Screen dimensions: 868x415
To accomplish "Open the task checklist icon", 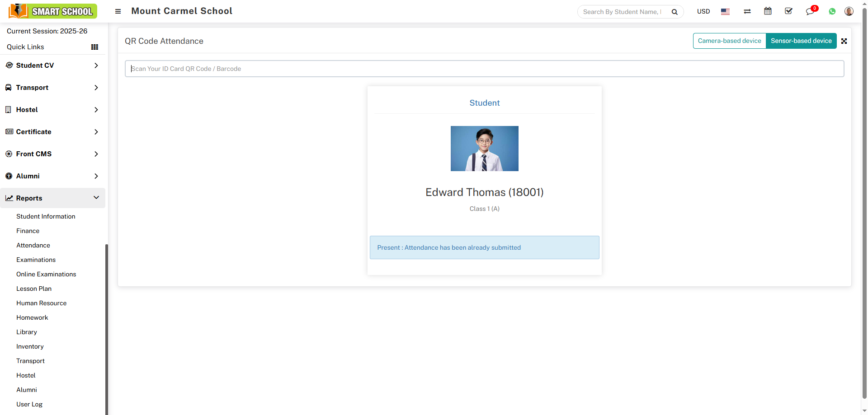I will [788, 11].
